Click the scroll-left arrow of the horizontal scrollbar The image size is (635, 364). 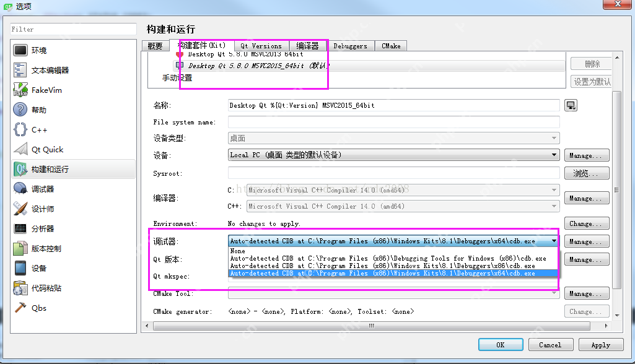[147, 326]
